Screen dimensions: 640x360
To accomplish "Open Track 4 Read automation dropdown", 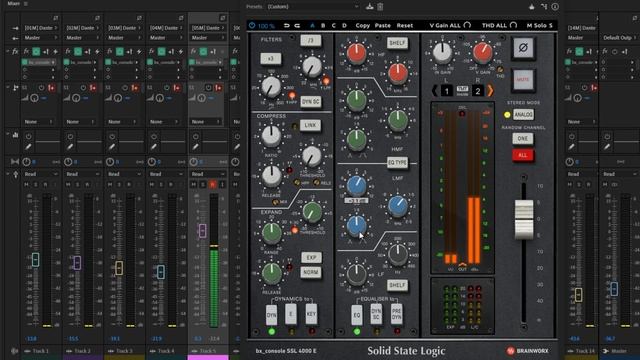I will [166, 174].
